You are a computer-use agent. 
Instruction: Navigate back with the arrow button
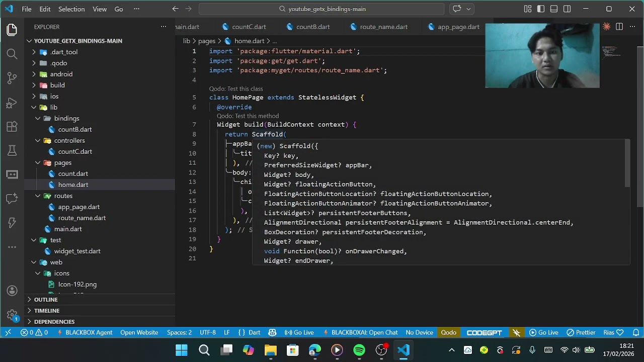(x=175, y=9)
